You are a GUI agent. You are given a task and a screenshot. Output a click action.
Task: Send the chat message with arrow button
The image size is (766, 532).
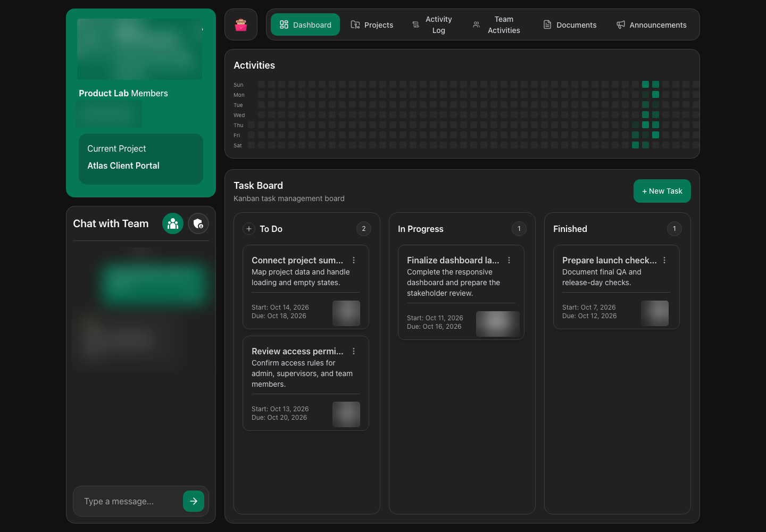(x=194, y=501)
